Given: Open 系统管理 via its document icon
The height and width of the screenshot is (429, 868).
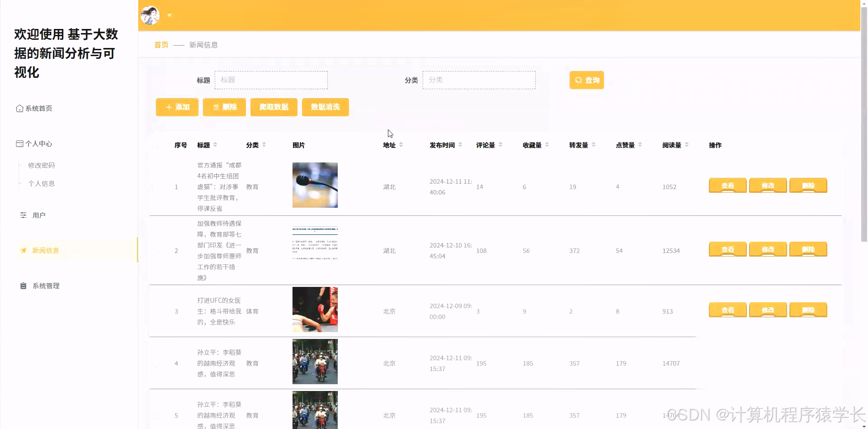Looking at the screenshot, I should [23, 286].
